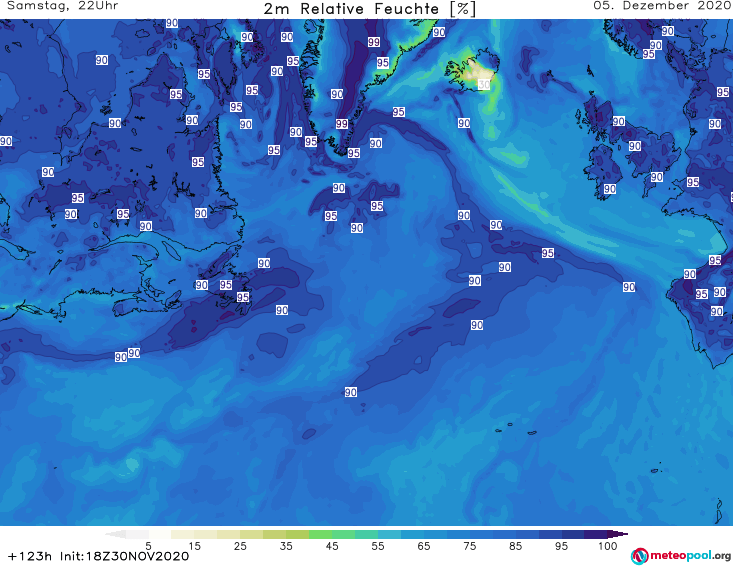Click the legend value '100'
This screenshot has width=733, height=566.
608,546
